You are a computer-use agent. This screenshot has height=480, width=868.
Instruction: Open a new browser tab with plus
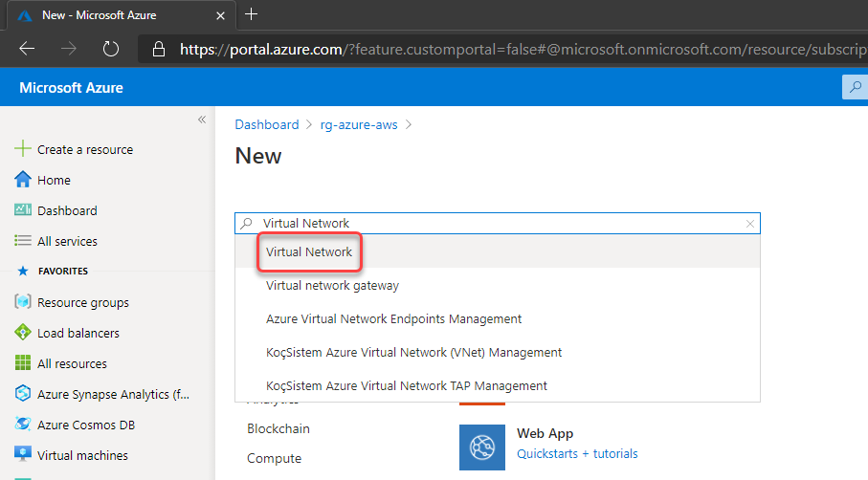251,14
